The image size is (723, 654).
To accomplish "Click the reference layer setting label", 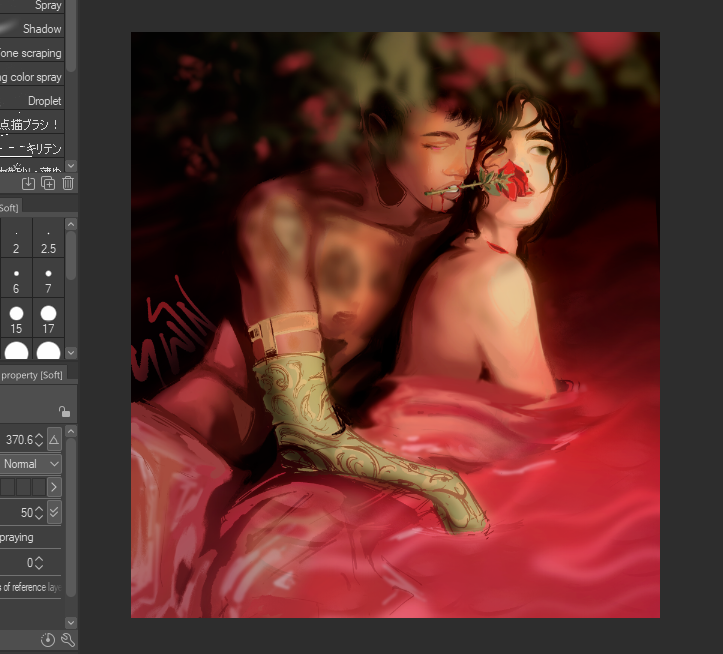I will click(x=30, y=587).
